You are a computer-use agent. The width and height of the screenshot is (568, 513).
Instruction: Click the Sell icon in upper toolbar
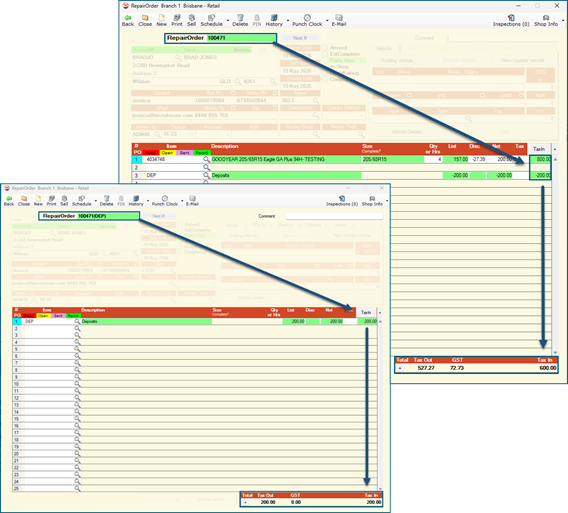click(x=192, y=20)
